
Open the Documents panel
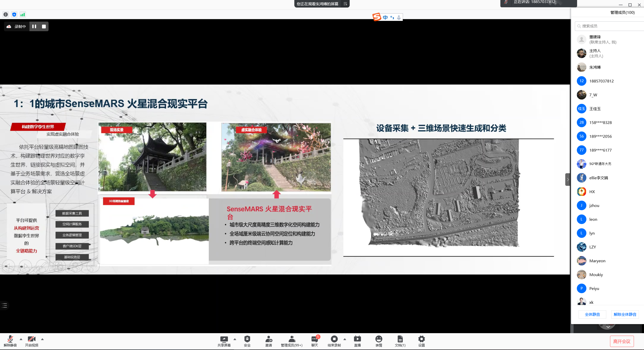click(x=400, y=341)
